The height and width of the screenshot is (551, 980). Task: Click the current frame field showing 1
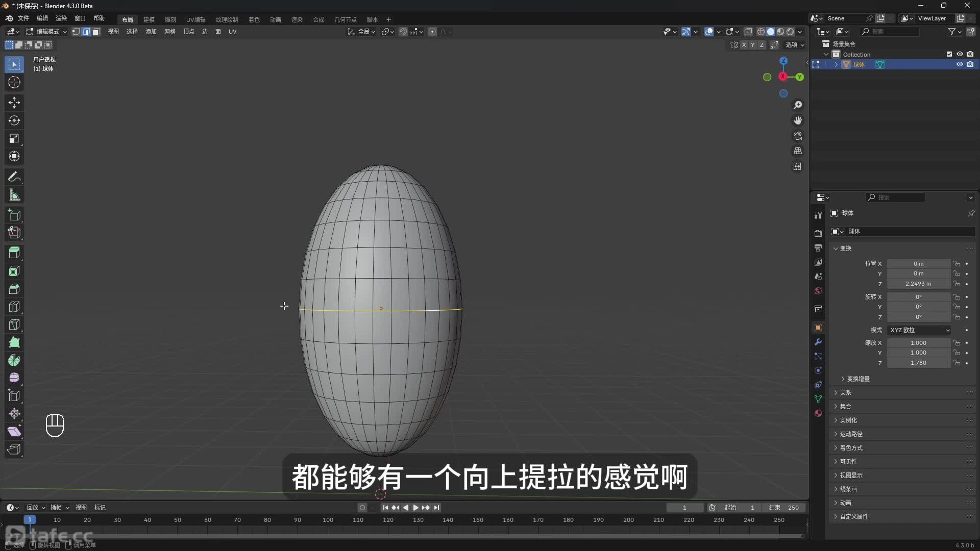coord(685,507)
